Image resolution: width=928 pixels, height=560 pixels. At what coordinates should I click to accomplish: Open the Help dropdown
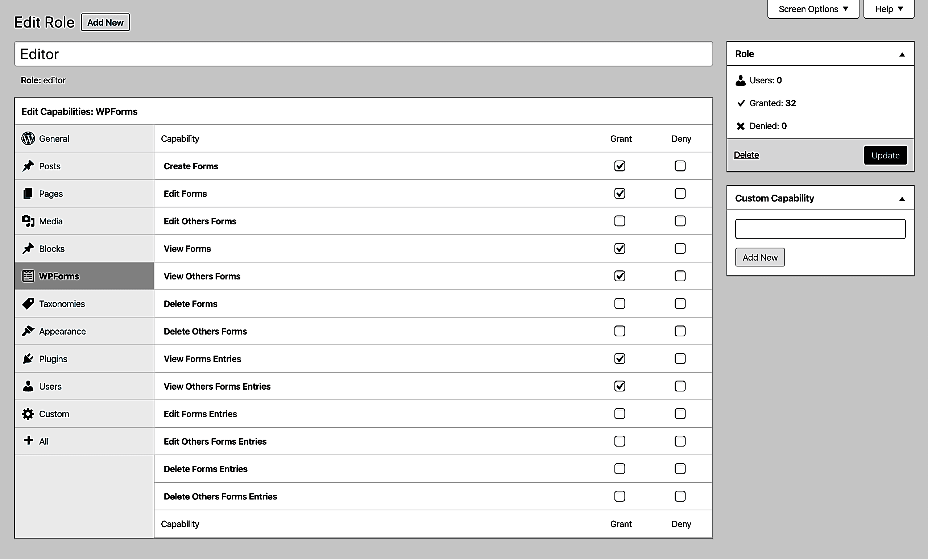pos(888,9)
